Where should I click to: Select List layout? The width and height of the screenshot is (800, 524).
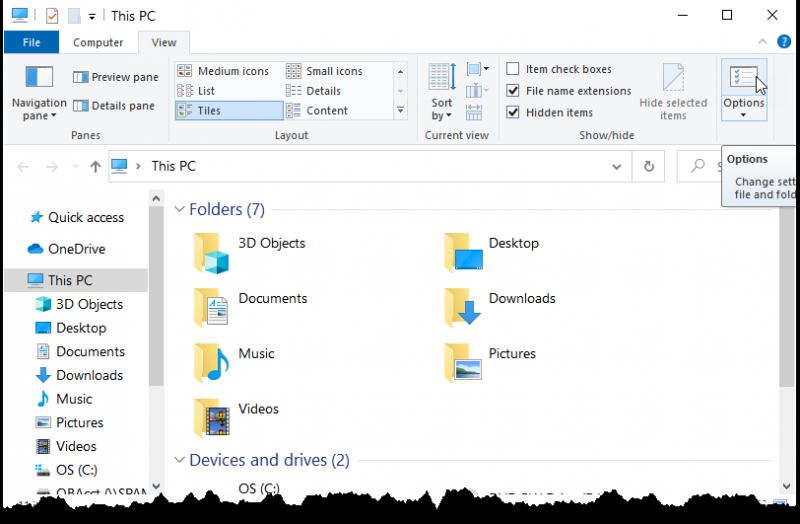[x=228, y=91]
